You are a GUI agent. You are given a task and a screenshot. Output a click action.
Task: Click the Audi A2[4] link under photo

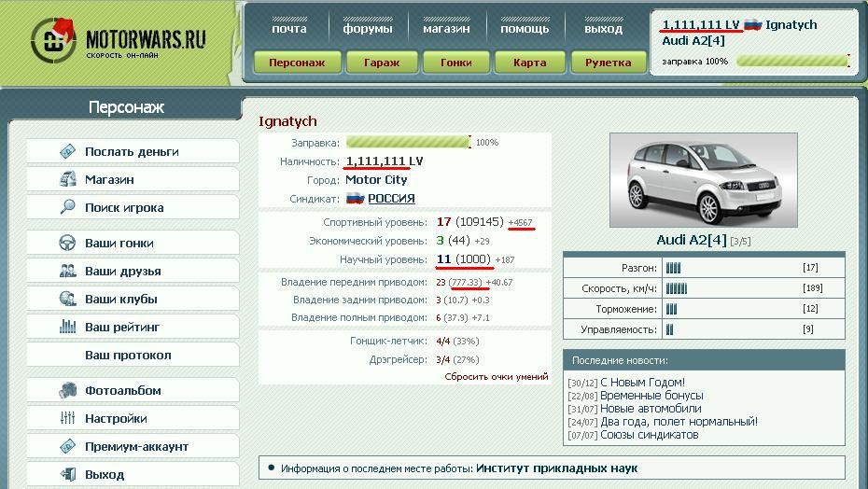click(x=692, y=240)
